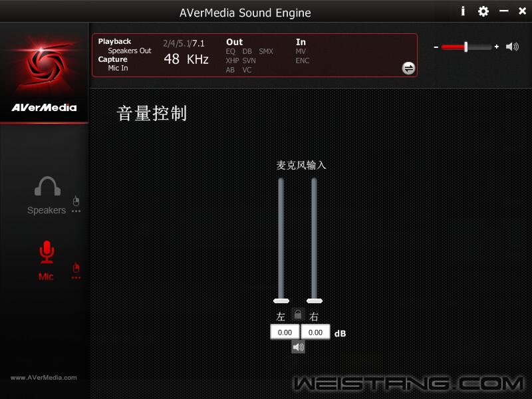Click the VC indicator under Out

[x=247, y=70]
